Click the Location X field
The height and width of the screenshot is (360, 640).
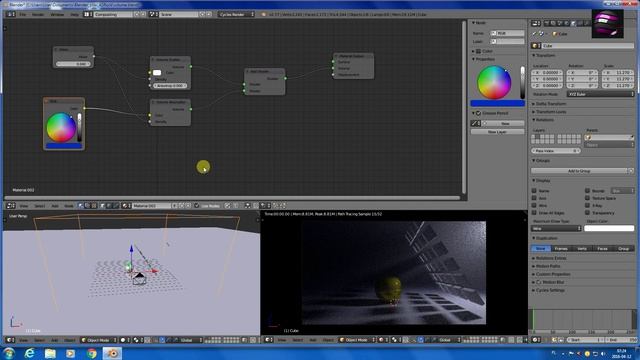pos(547,72)
